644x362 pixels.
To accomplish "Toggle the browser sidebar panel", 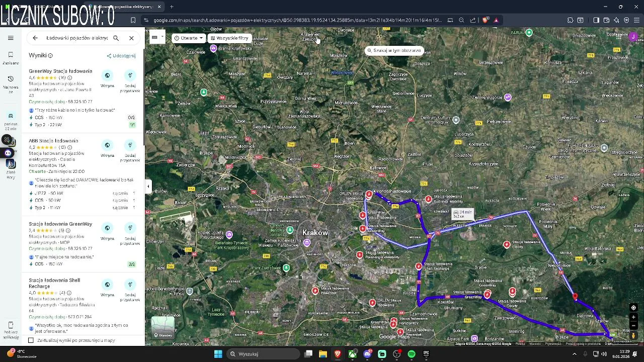I will (596, 20).
